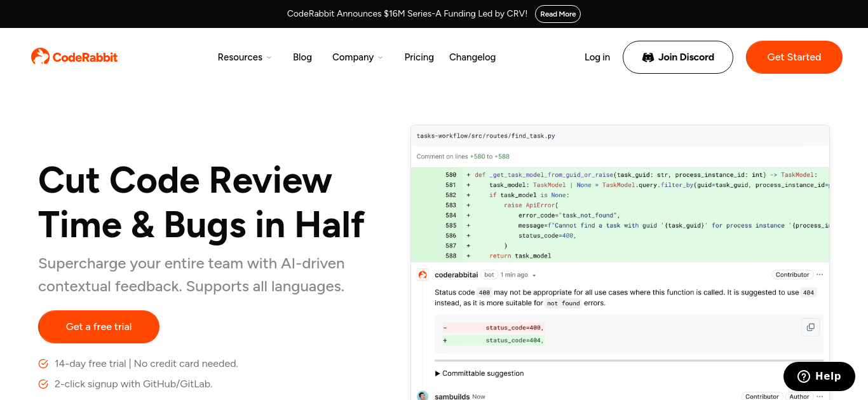
Task: Click the Join Discord button
Action: [x=678, y=57]
